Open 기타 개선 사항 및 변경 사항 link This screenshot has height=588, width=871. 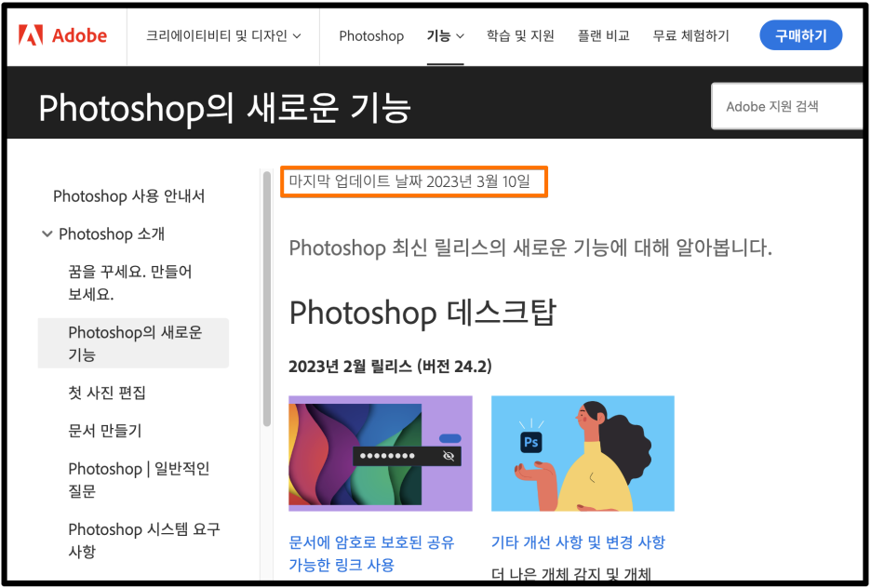click(578, 541)
